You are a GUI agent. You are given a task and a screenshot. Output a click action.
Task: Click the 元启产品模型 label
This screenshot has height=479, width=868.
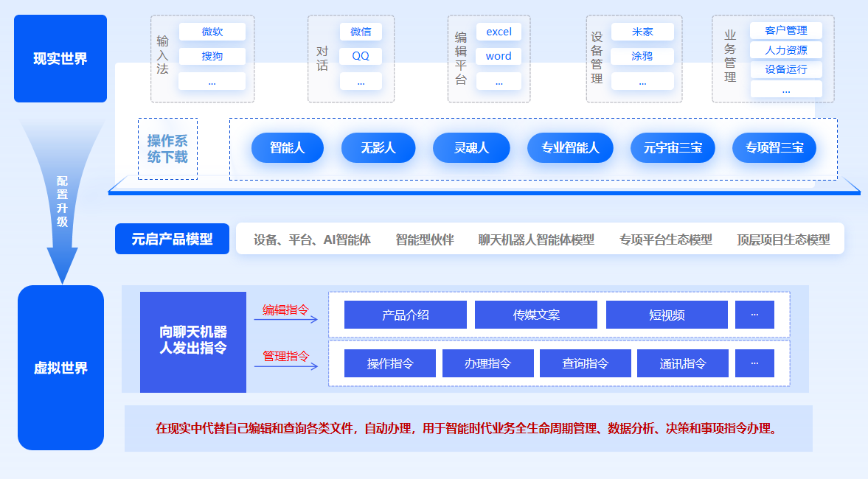(172, 239)
